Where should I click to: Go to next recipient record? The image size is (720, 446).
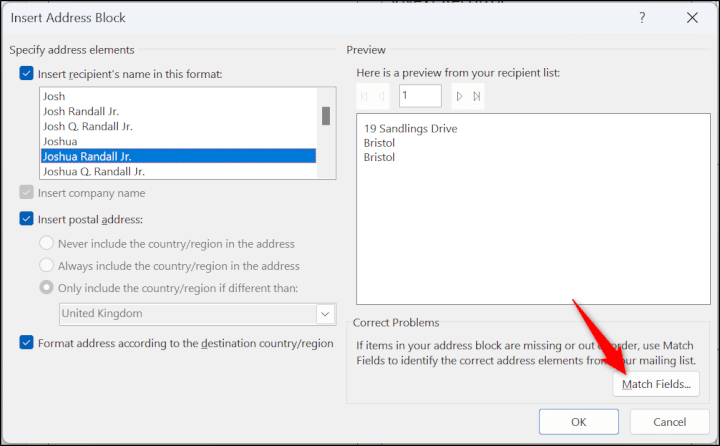point(459,97)
